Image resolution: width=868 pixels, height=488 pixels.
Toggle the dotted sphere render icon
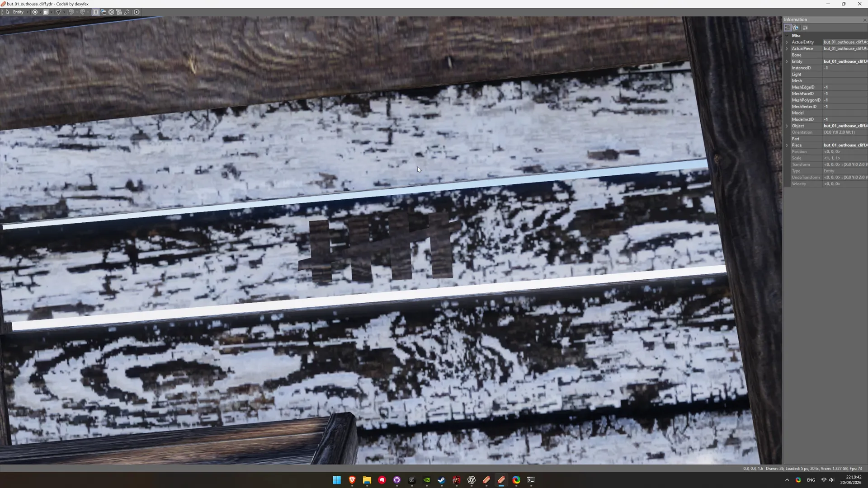(x=111, y=12)
